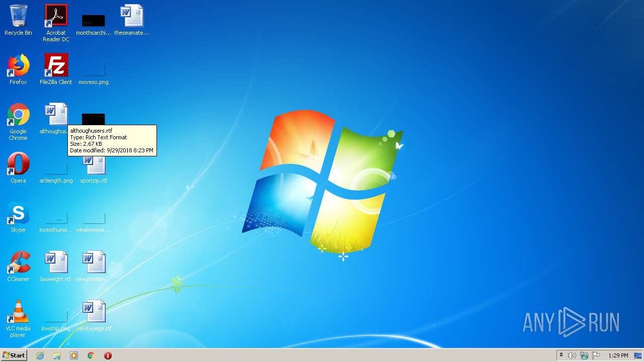Image resolution: width=644 pixels, height=362 pixels.
Task: Launch Chrome from the taskbar
Action: [91, 355]
